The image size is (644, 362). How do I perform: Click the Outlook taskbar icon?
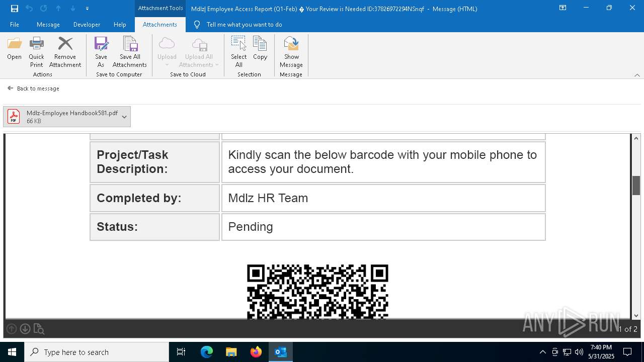pyautogui.click(x=281, y=352)
